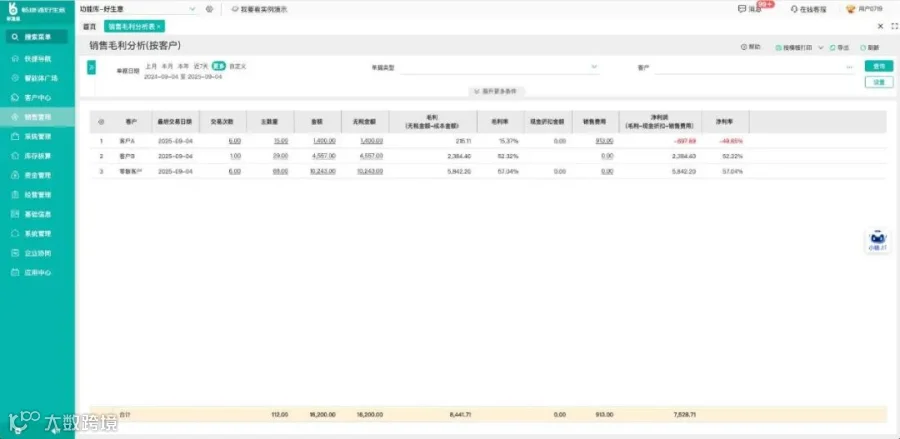Open the 系统管理 sidebar module
This screenshot has height=439, width=900.
pyautogui.click(x=37, y=234)
